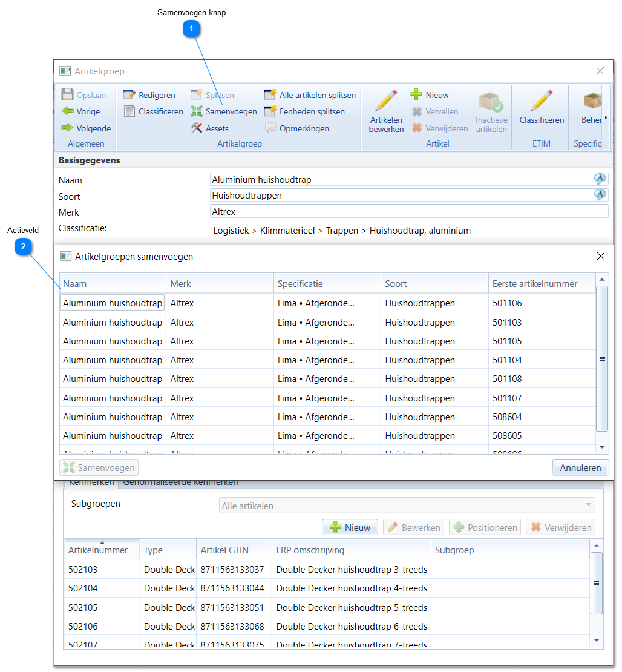The width and height of the screenshot is (622, 672).
Task: Click Alle artikelen splitsen
Action: (310, 95)
